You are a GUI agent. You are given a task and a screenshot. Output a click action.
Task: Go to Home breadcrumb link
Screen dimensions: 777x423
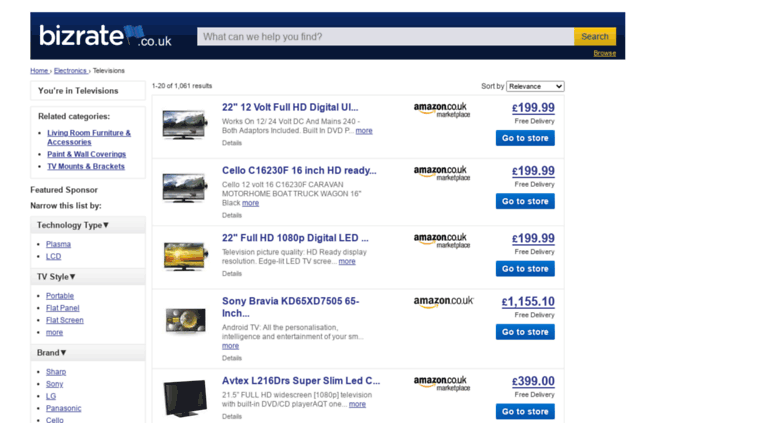(39, 71)
